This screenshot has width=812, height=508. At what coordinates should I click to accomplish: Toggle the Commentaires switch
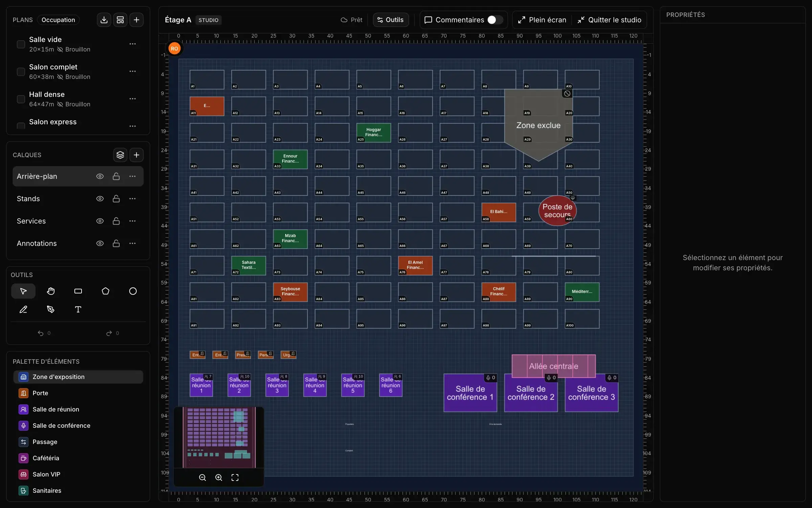coord(495,20)
